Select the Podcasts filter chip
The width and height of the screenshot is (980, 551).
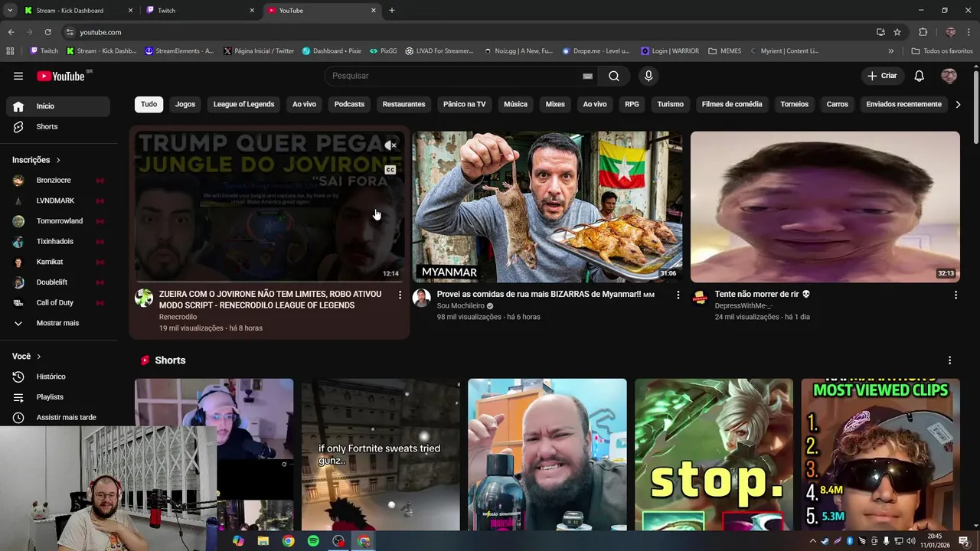[349, 104]
